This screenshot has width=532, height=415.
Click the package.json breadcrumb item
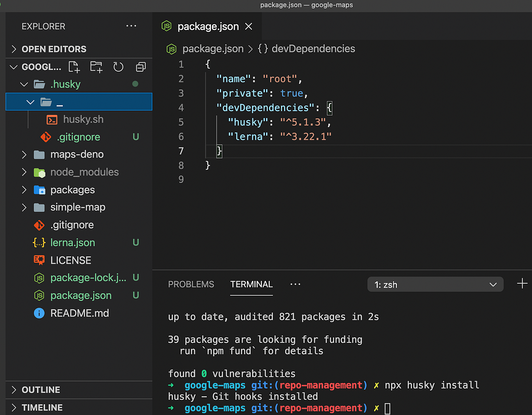tap(212, 49)
